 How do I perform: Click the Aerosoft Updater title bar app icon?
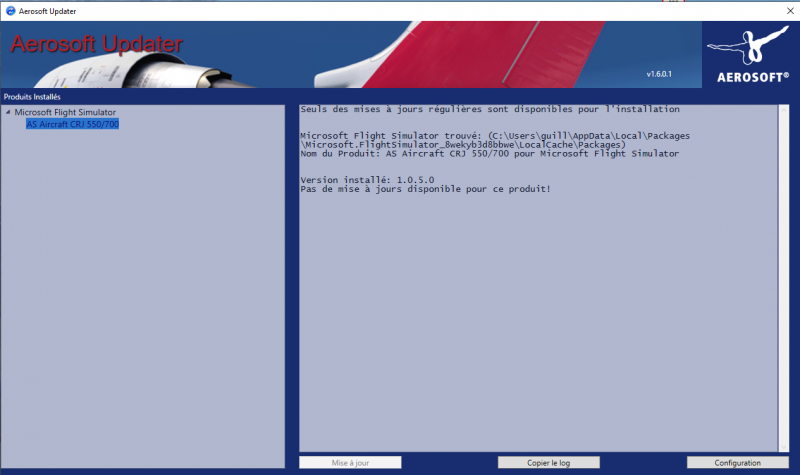(10, 11)
